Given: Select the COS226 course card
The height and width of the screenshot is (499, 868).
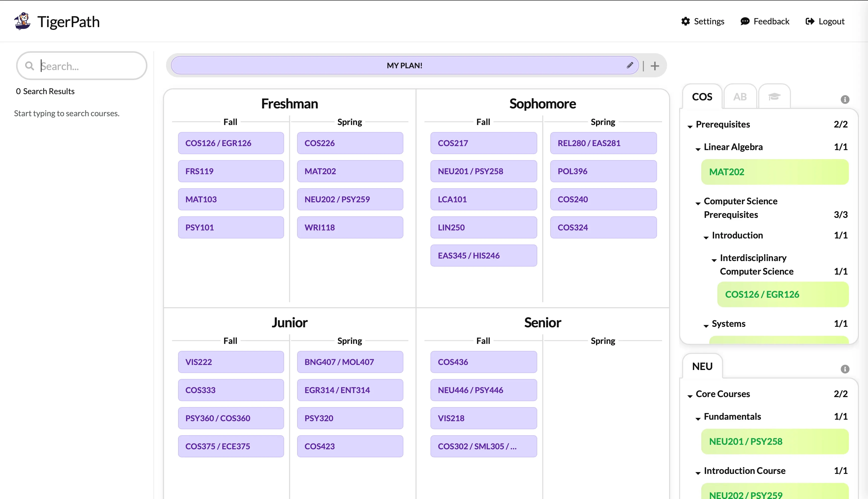Looking at the screenshot, I should click(350, 143).
